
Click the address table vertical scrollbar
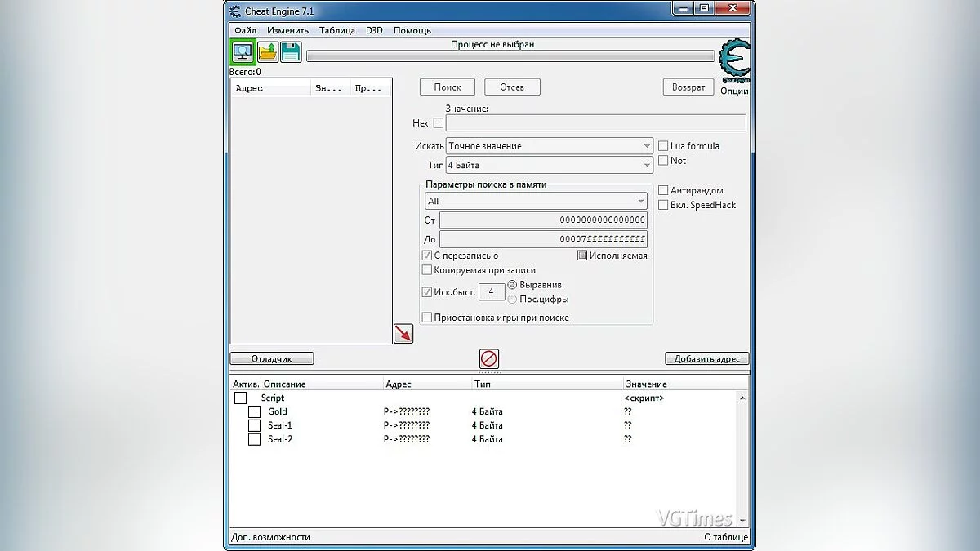click(x=742, y=459)
